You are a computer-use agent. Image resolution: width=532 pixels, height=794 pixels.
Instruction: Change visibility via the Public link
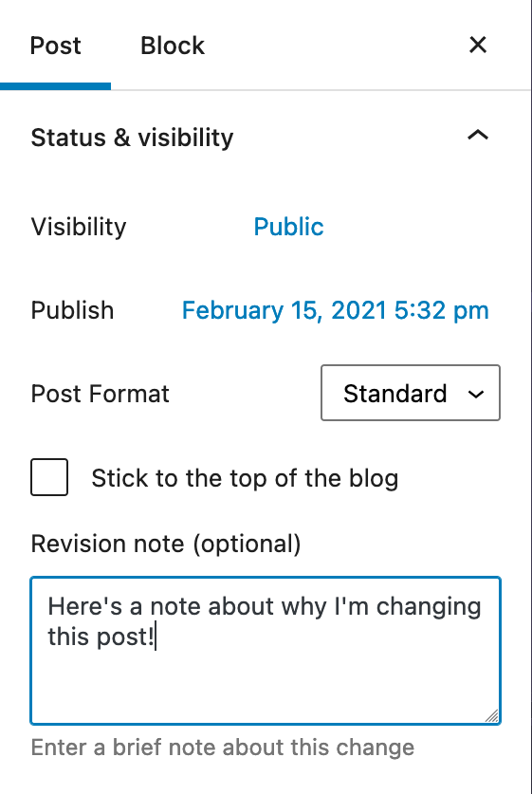[288, 227]
